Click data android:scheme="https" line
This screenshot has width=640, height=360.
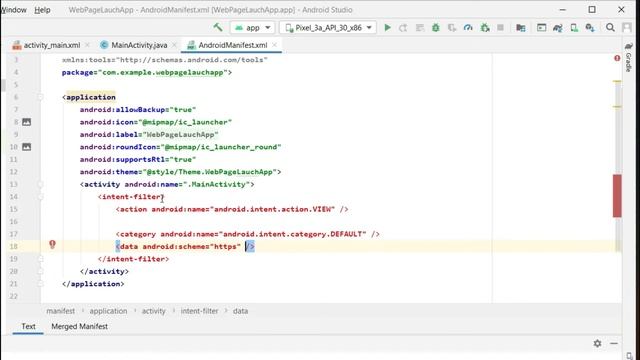click(x=185, y=247)
